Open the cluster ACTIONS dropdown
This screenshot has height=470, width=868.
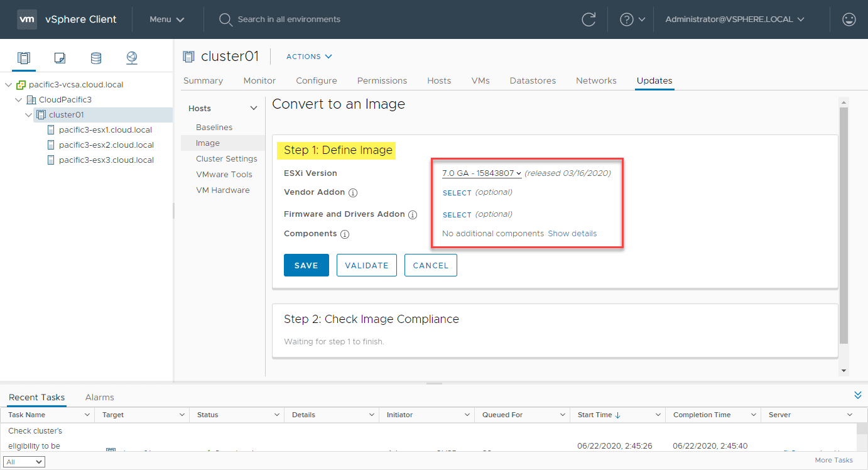(309, 57)
